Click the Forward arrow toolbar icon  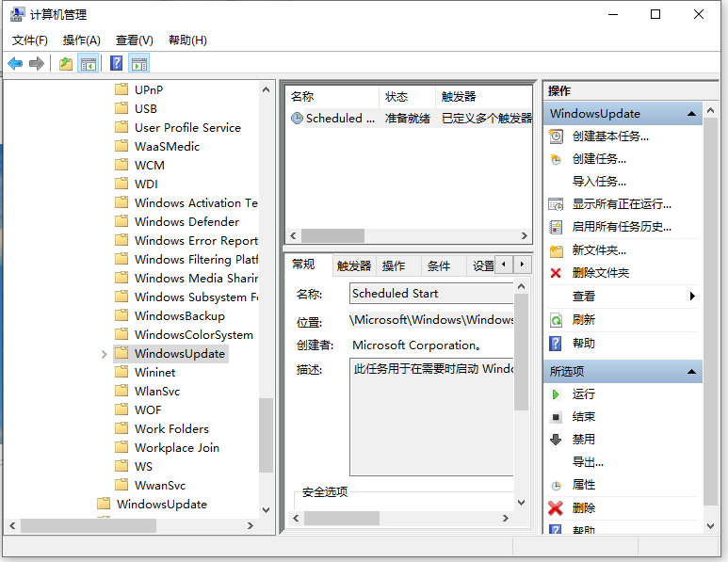(x=36, y=63)
